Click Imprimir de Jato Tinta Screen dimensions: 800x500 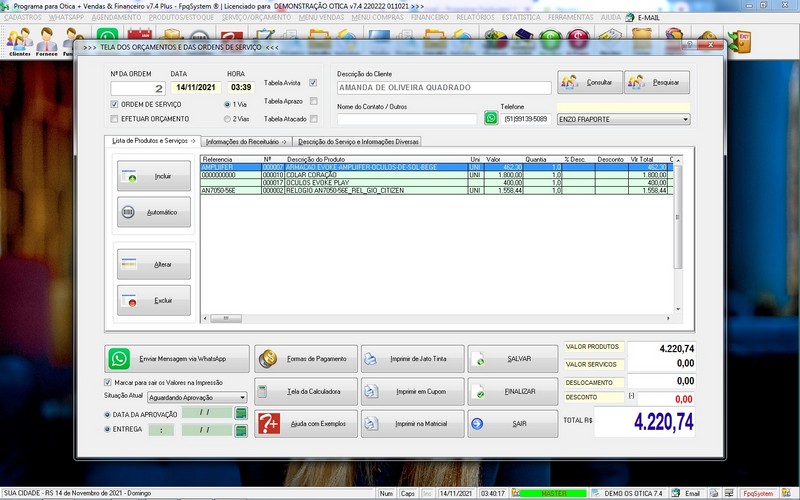pyautogui.click(x=413, y=359)
